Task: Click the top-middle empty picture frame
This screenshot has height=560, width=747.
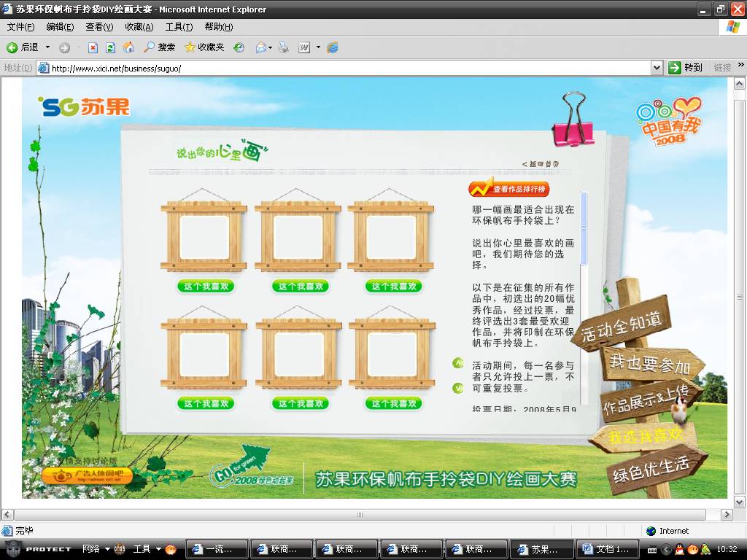Action: (297, 237)
